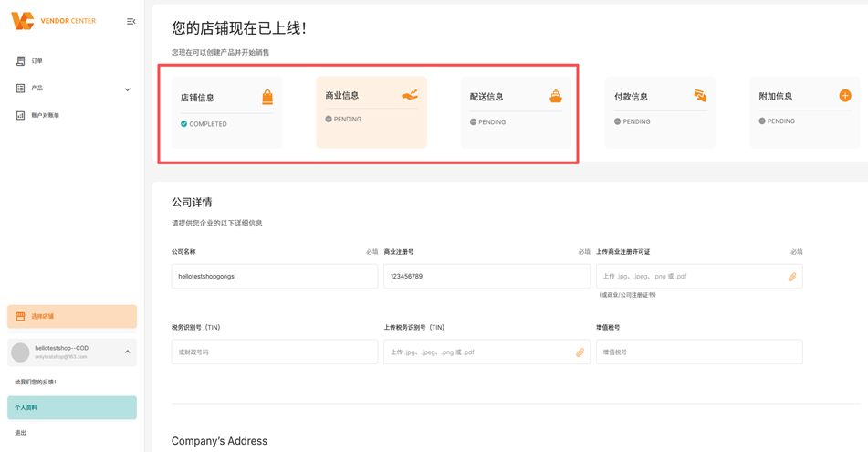Click the 上传税务识别号 (TIN) upload field
Viewport: 868px width, 452px height.
[487, 352]
